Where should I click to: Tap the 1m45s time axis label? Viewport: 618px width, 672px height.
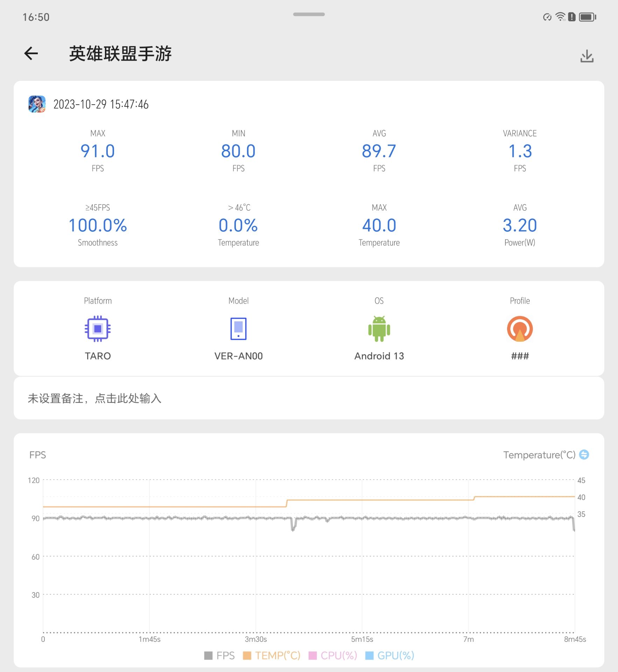[x=149, y=639]
